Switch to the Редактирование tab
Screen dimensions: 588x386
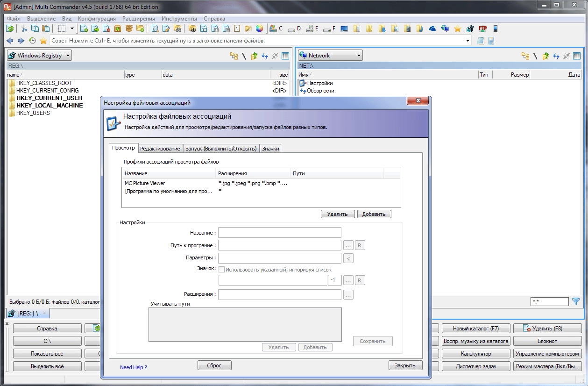point(160,149)
